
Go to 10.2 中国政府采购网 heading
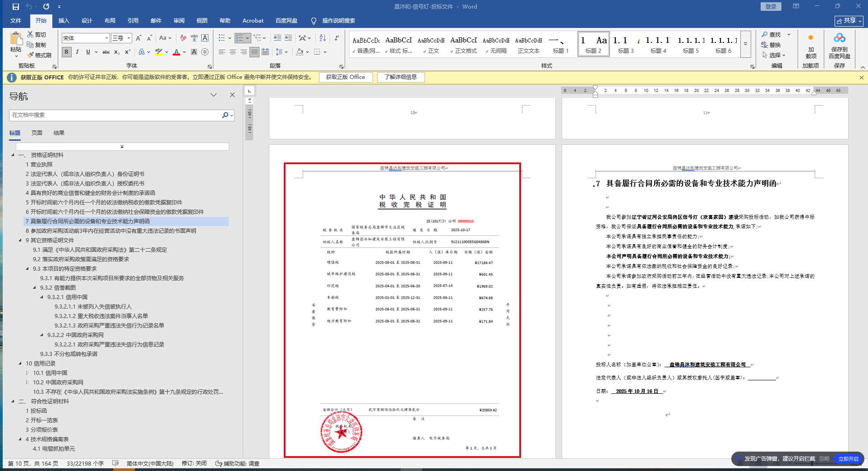[x=58, y=383]
